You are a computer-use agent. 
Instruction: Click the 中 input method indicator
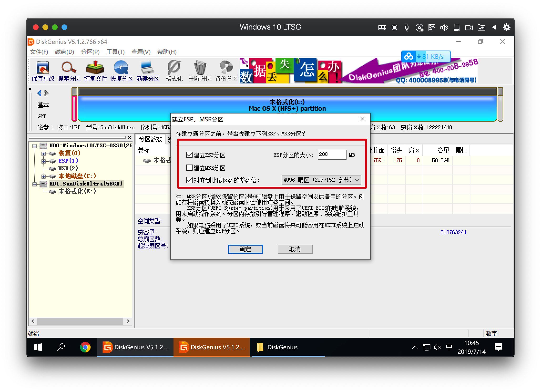tap(449, 347)
